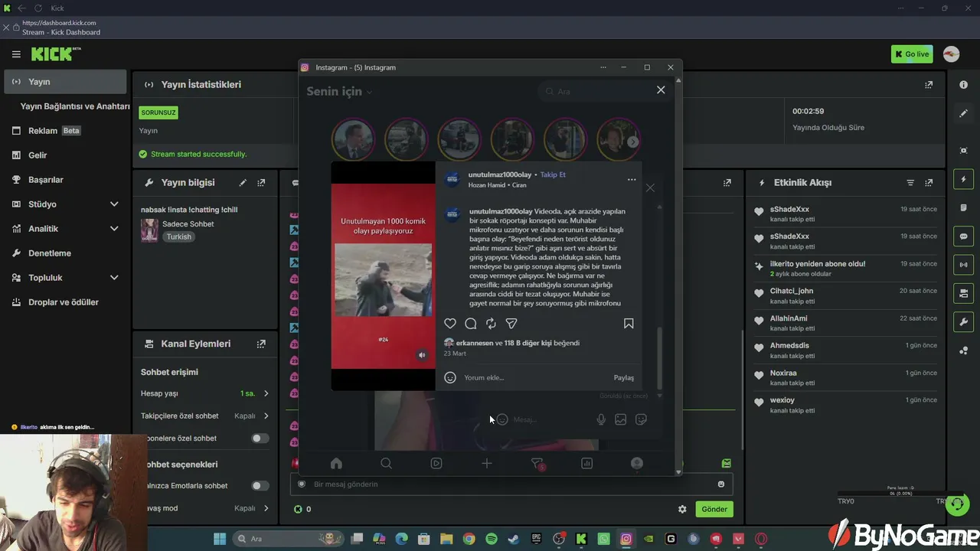This screenshot has width=980, height=551.
Task: Toggle 'Yalnızca Emotlarla sohbet' switch
Action: pyautogui.click(x=260, y=486)
